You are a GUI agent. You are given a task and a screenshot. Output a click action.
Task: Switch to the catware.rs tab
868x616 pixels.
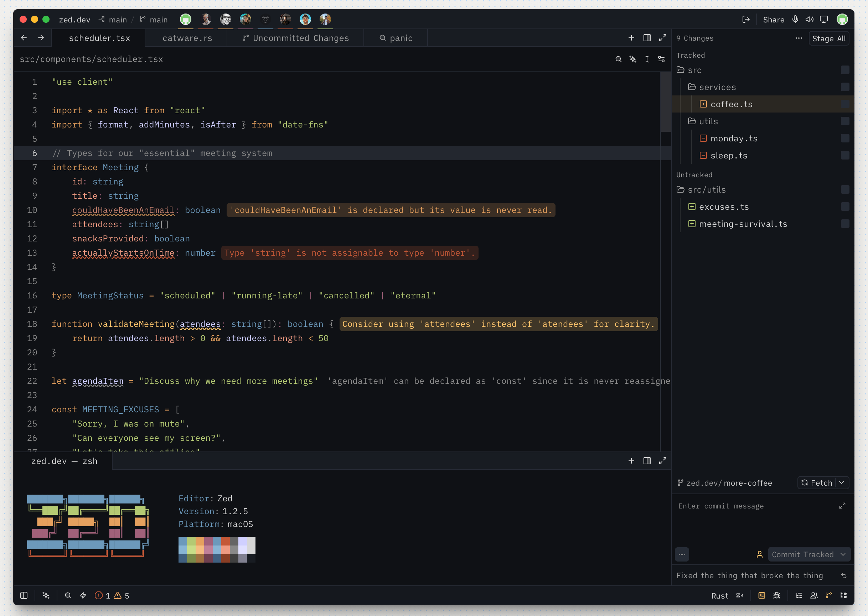[x=187, y=38]
